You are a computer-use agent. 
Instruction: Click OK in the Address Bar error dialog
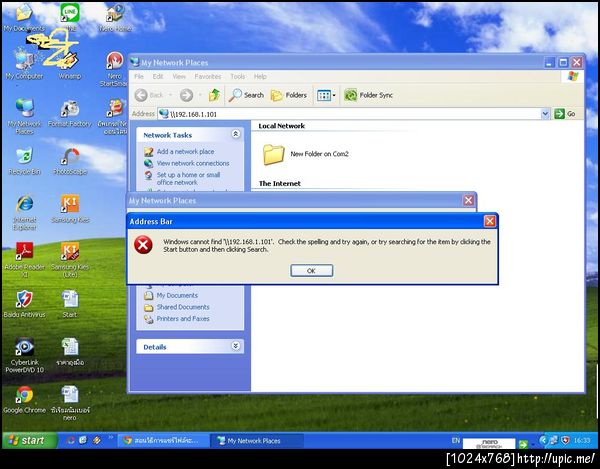(311, 270)
